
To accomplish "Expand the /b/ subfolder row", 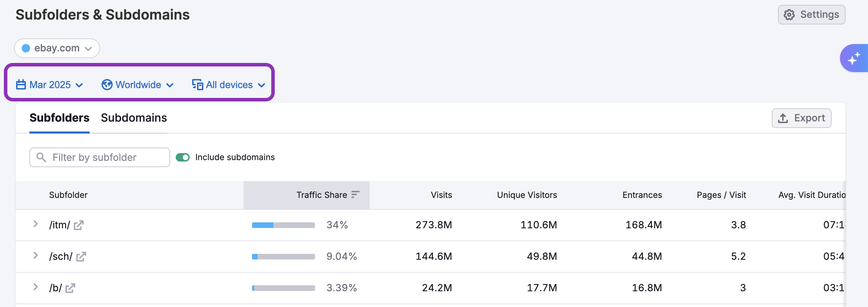I will tap(35, 287).
